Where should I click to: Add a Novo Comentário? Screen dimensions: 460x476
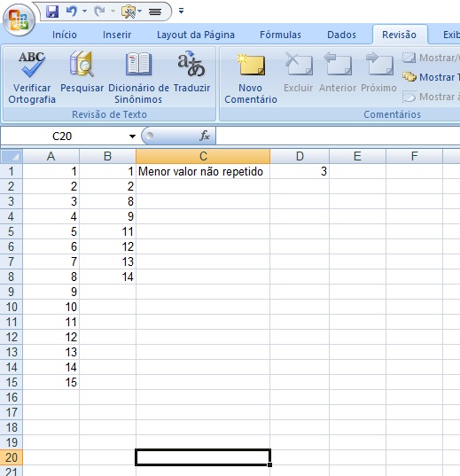[x=251, y=79]
